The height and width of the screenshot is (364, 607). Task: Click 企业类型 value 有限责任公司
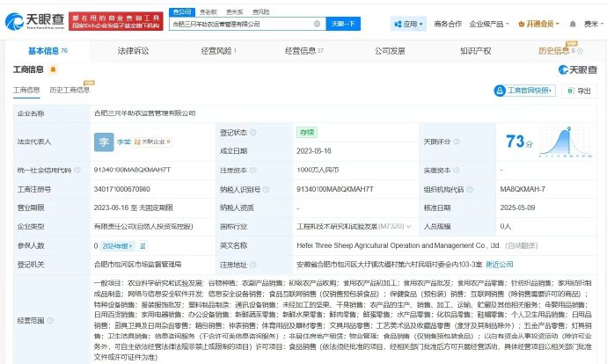143,227
